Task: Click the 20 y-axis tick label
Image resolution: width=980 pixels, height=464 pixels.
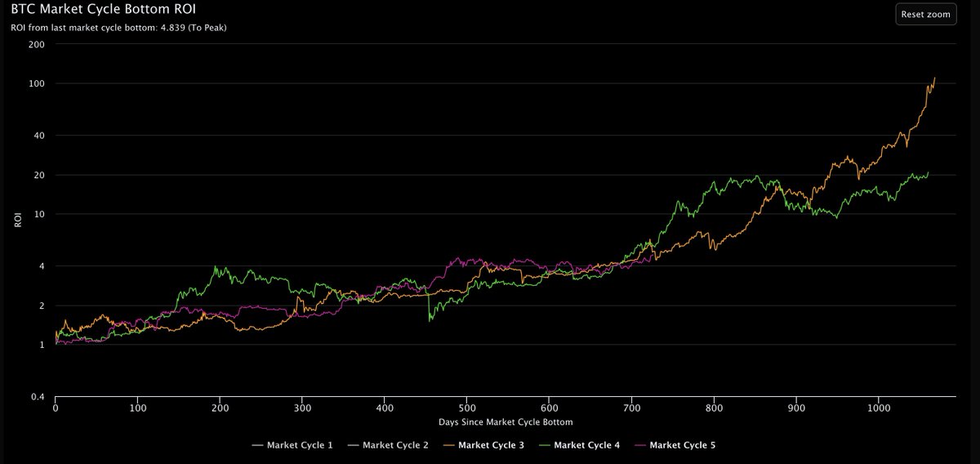Action: [38, 175]
